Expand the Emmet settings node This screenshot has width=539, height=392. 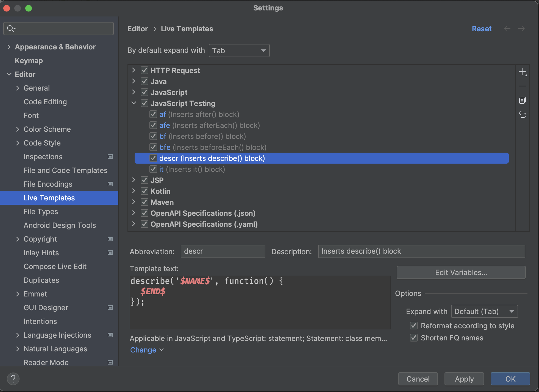(x=18, y=294)
